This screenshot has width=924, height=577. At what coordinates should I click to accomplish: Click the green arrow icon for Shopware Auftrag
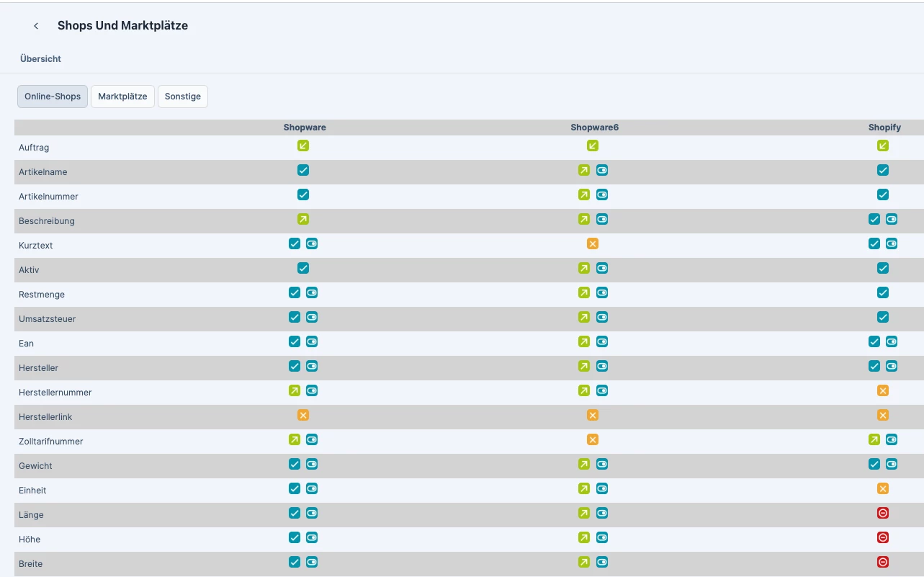303,146
